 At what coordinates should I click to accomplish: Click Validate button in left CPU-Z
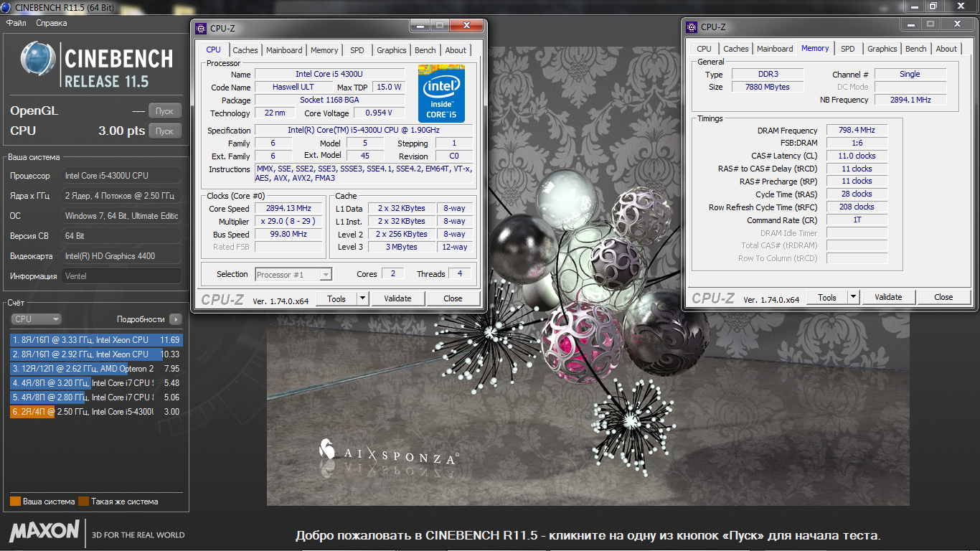(x=397, y=298)
